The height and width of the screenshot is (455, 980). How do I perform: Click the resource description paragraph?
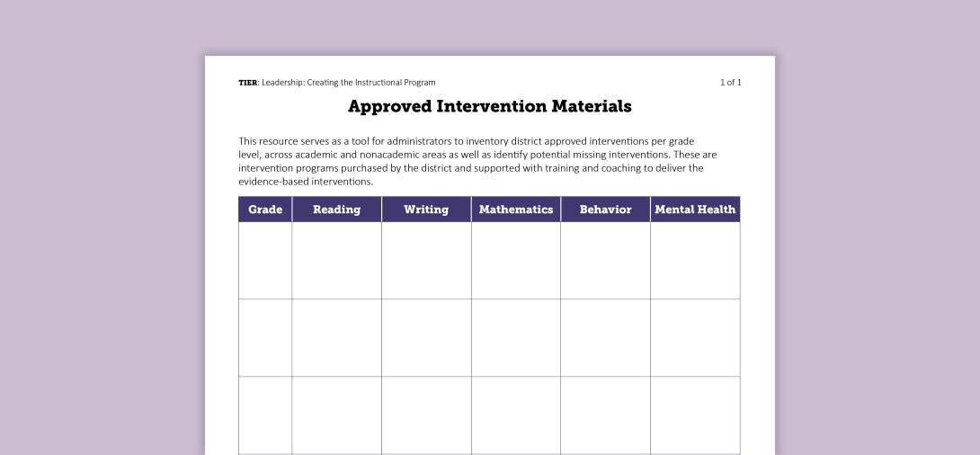(477, 161)
